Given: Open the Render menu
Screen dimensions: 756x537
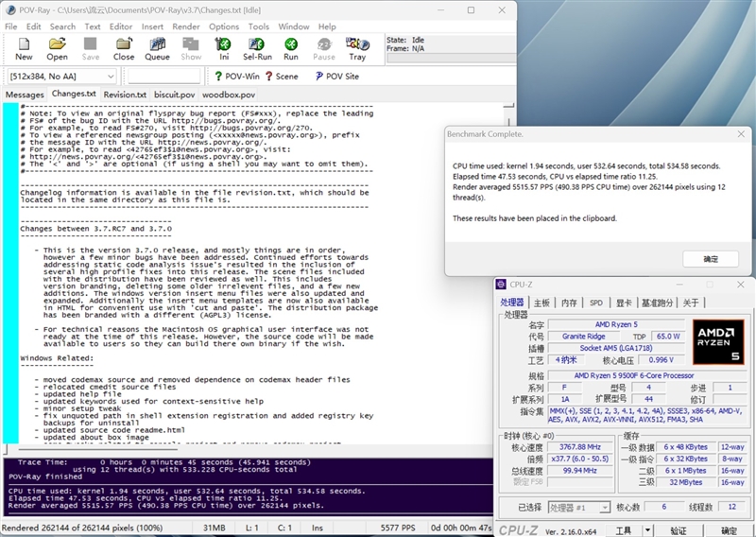Looking at the screenshot, I should [186, 26].
